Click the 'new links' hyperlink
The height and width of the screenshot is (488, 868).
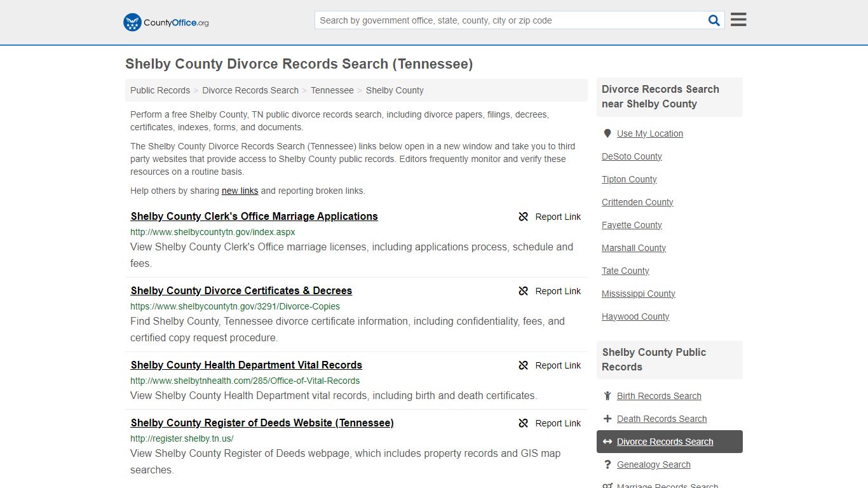tap(240, 191)
